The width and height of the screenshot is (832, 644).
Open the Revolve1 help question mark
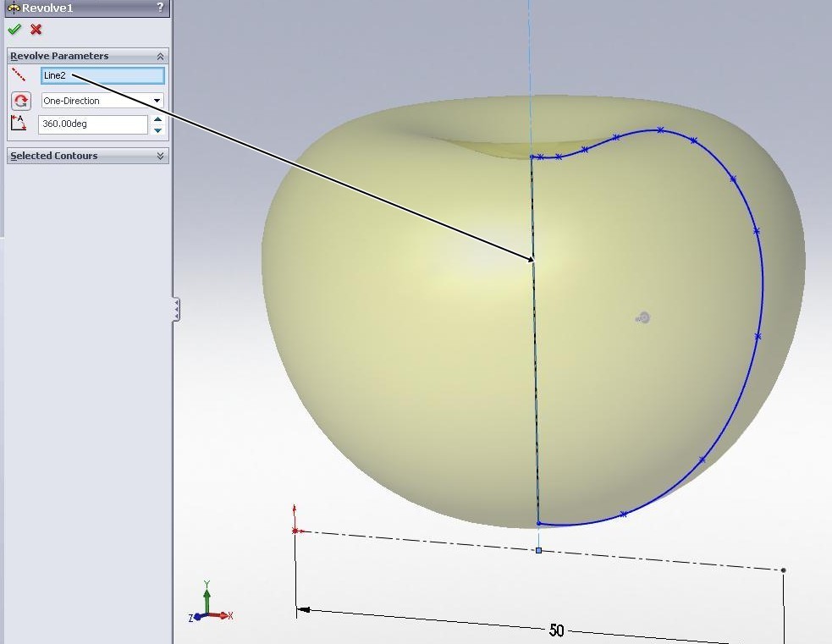pos(160,8)
